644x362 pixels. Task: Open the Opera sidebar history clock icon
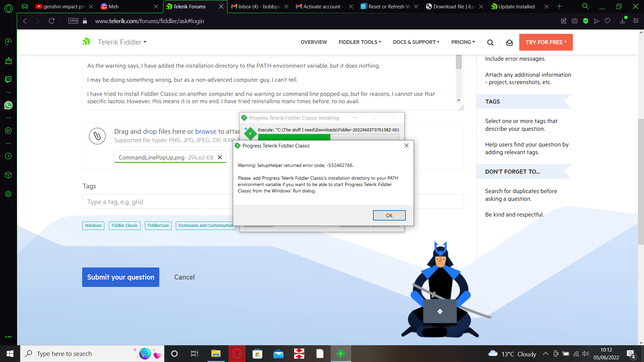8,156
